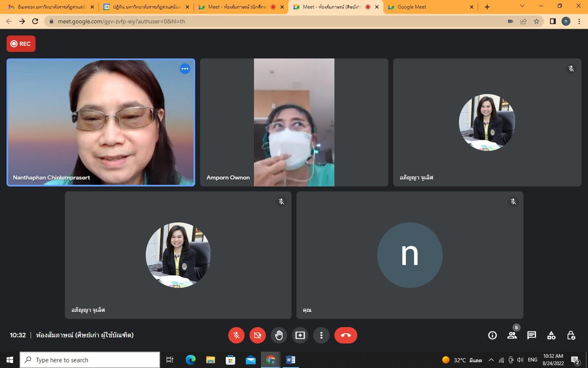Open options on Nanthaphan Chinlumprasert's tile
This screenshot has height=368, width=588.
click(x=185, y=69)
